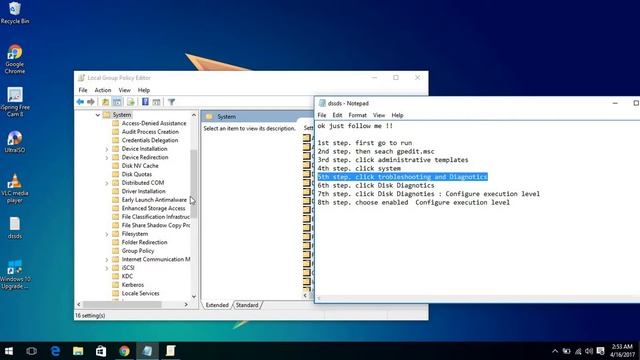Open Action Center notifications icon
Viewport: 640px width, 360px height.
[x=600, y=351]
